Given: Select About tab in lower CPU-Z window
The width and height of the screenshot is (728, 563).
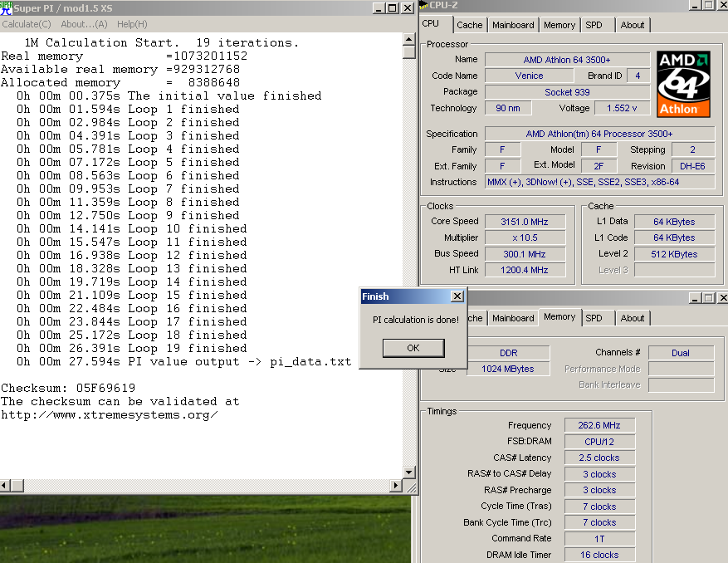Looking at the screenshot, I should point(633,318).
